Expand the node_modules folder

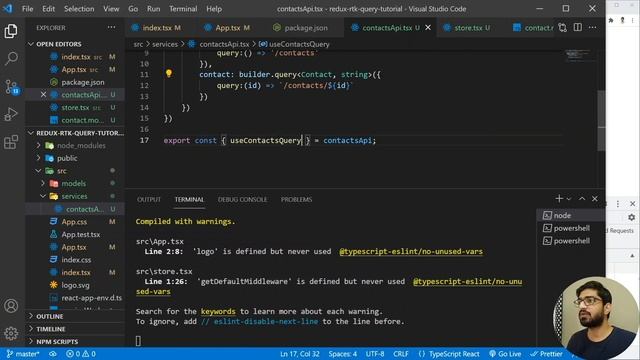pyautogui.click(x=75, y=145)
